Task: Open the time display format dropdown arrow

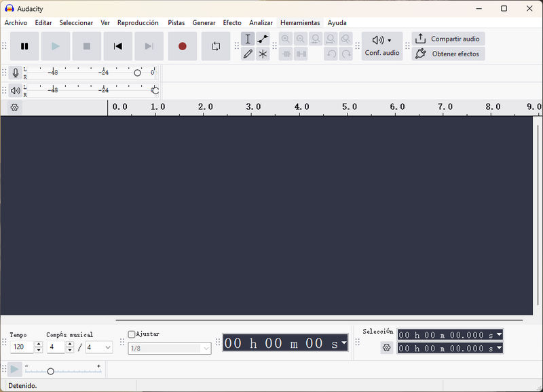Action: 344,342
